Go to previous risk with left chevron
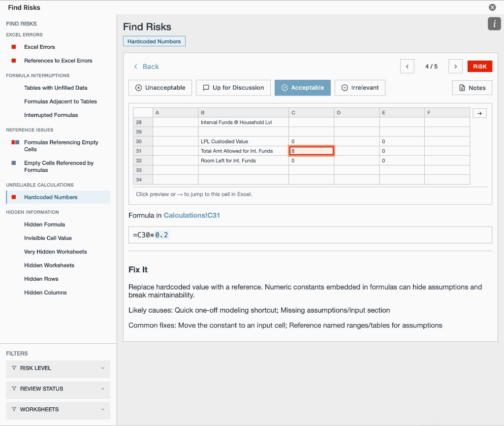Viewport: 504px width, 426px height. 407,66
